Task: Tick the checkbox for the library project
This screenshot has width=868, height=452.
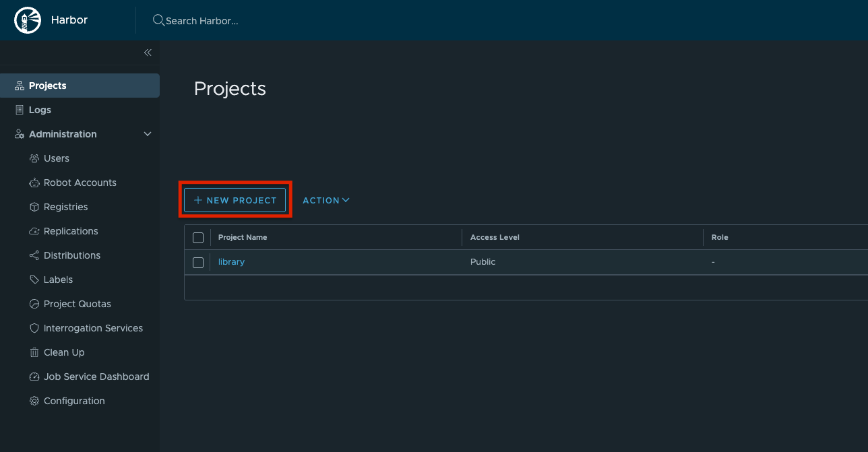Action: (198, 263)
